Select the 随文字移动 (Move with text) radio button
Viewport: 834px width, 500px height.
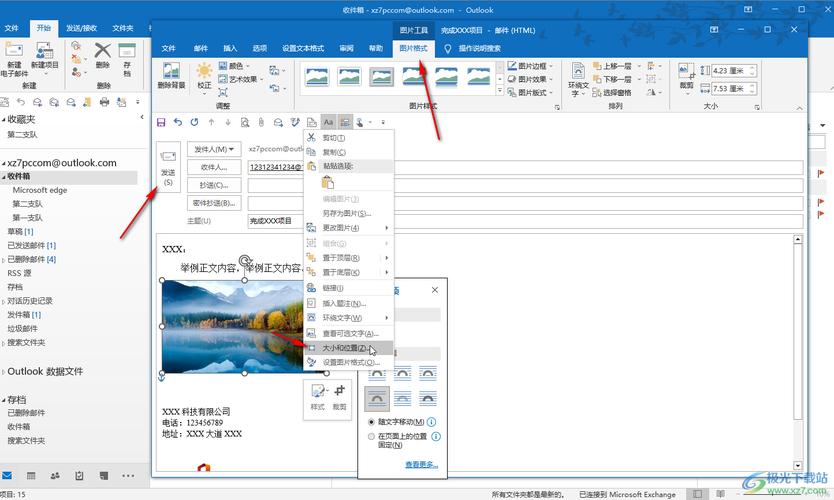point(371,422)
